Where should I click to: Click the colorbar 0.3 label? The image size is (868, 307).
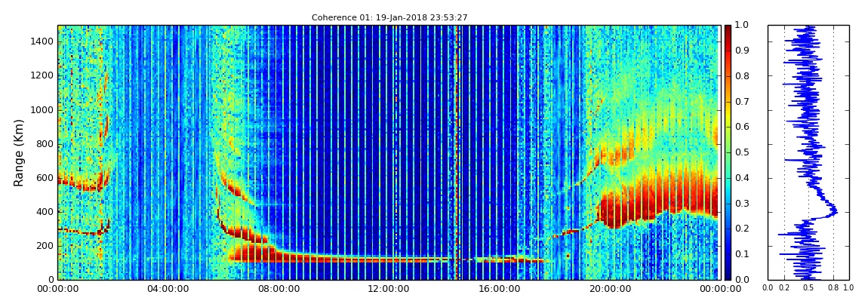740,204
